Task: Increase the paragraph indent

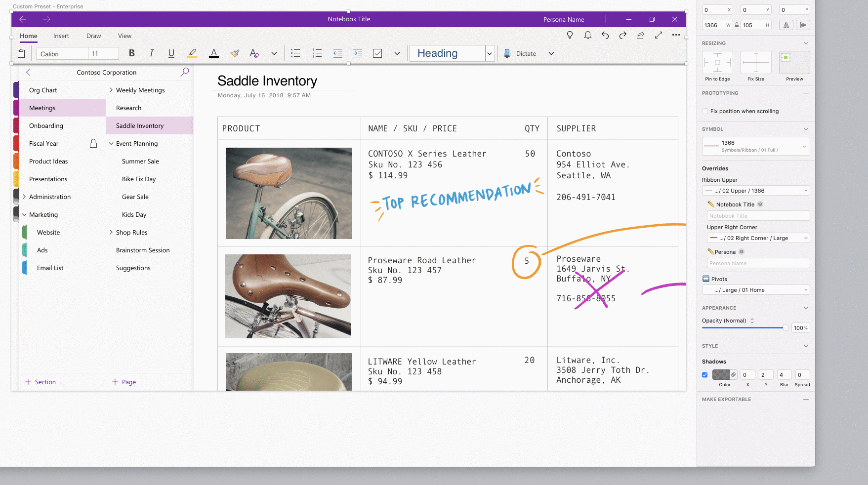Action: pyautogui.click(x=358, y=53)
